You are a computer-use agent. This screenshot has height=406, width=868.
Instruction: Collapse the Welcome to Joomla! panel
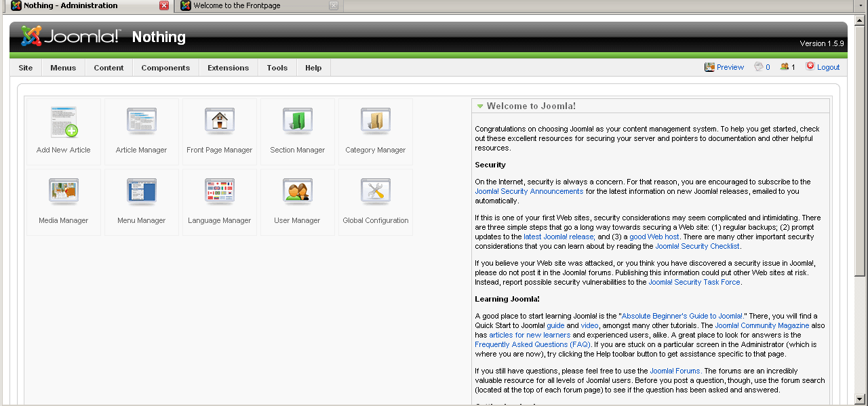[480, 106]
